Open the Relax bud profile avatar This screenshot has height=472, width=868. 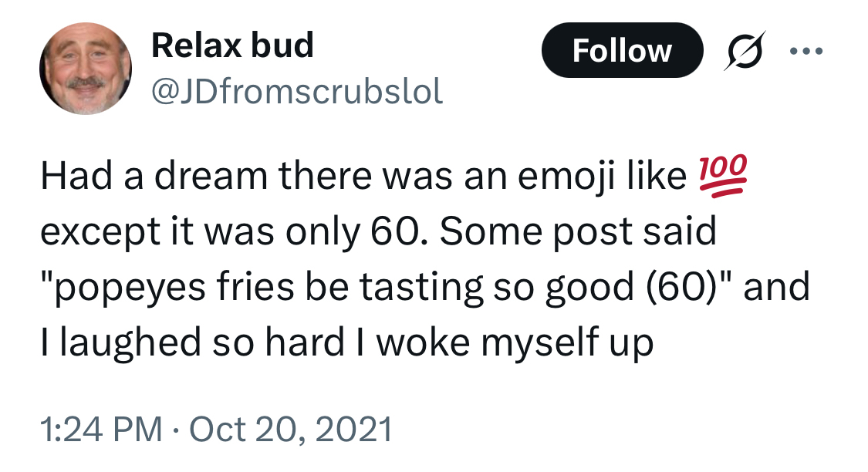(86, 68)
